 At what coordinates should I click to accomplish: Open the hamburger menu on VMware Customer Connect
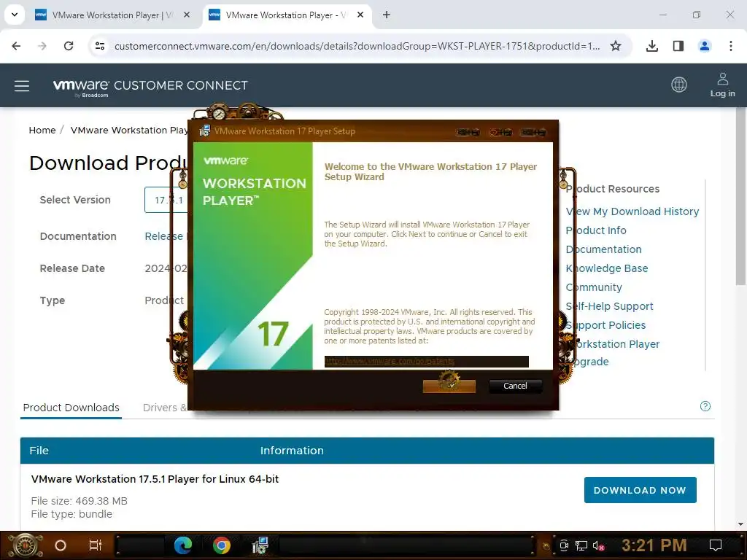tap(22, 86)
